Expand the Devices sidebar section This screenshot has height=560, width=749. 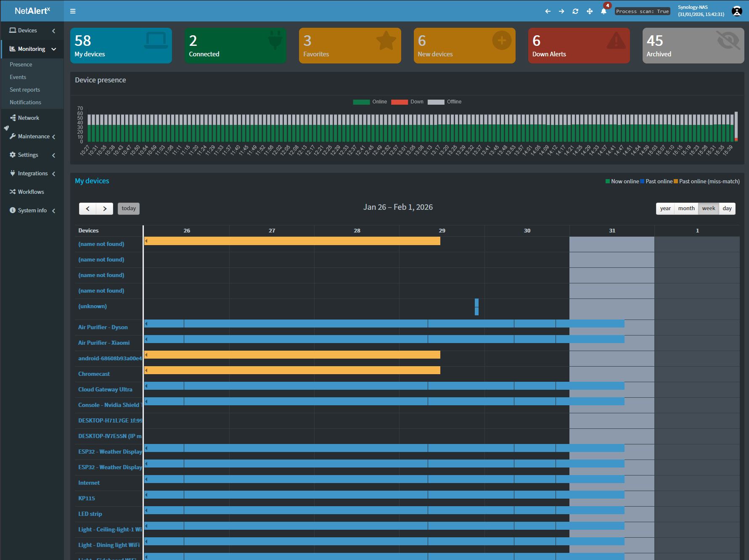pyautogui.click(x=53, y=31)
